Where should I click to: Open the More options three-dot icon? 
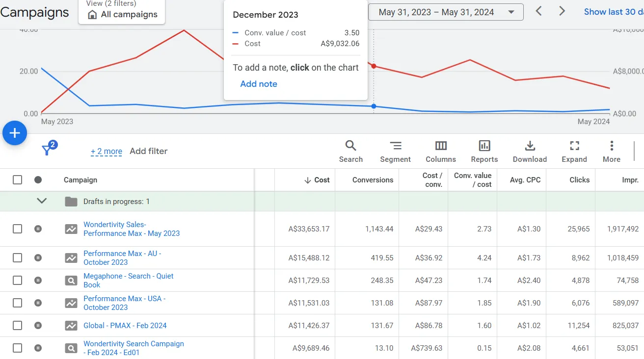(611, 146)
